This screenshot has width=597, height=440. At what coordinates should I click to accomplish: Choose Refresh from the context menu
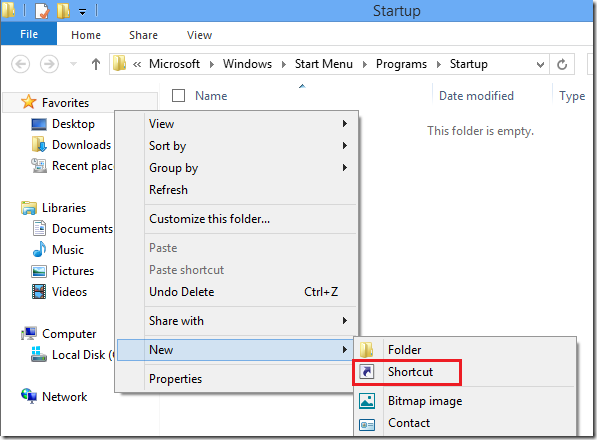(x=250, y=190)
